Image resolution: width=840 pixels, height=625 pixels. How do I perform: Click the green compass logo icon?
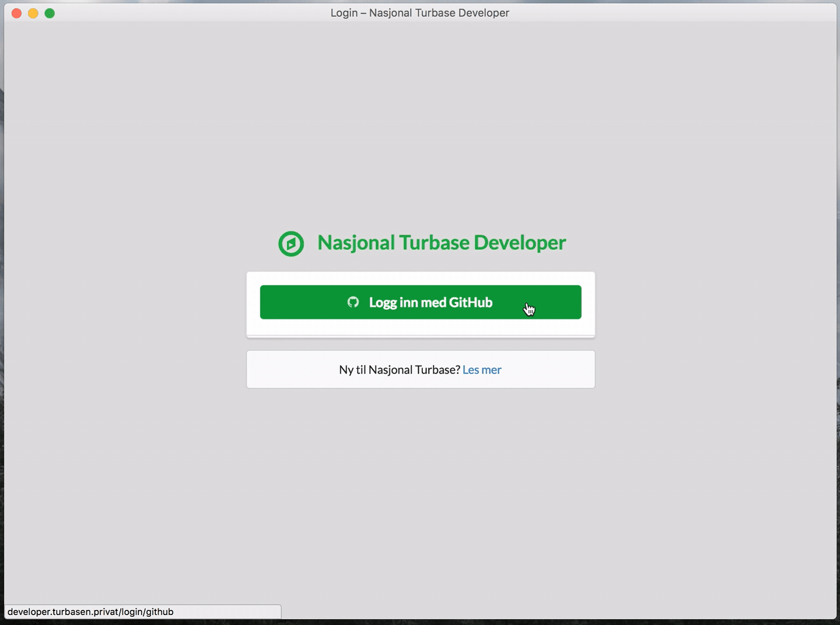coord(291,244)
